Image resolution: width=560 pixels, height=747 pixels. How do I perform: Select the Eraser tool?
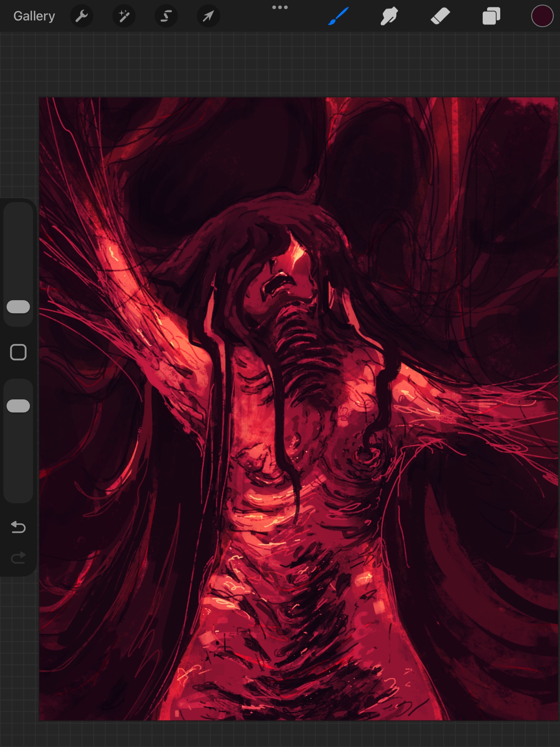(x=440, y=16)
